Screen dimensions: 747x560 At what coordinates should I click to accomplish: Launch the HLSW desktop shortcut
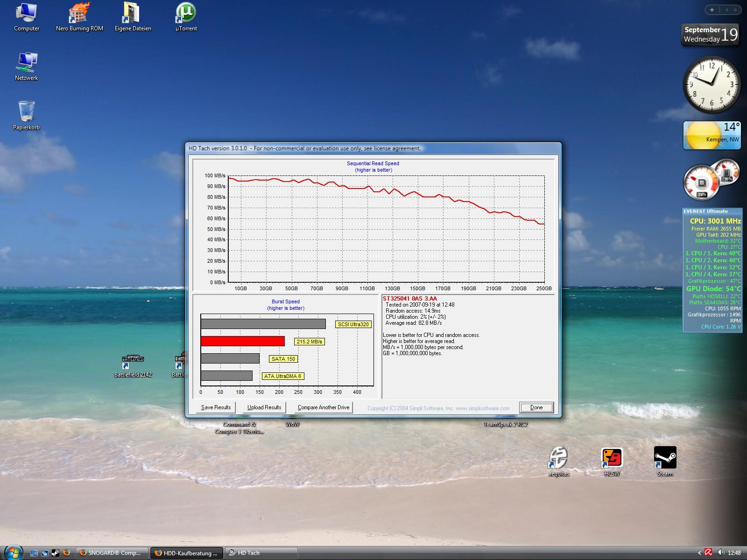pyautogui.click(x=612, y=461)
